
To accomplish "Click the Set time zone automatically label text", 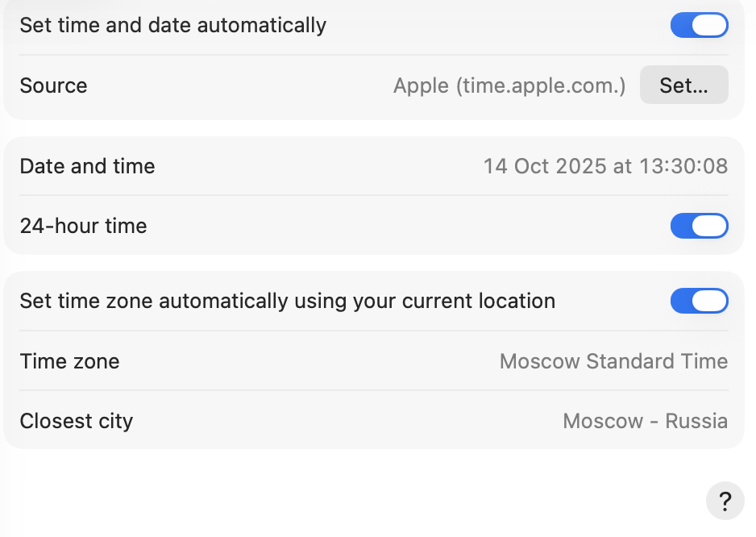I will (x=287, y=302).
